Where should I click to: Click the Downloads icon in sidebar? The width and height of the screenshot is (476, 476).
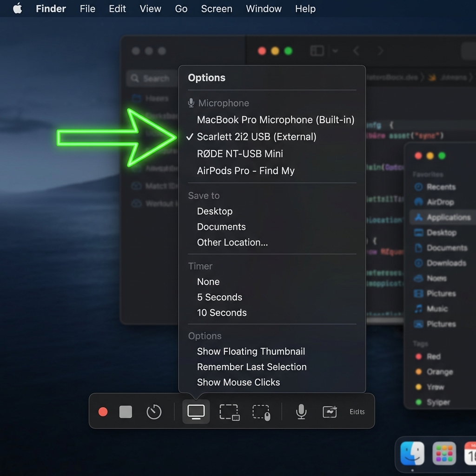click(419, 263)
